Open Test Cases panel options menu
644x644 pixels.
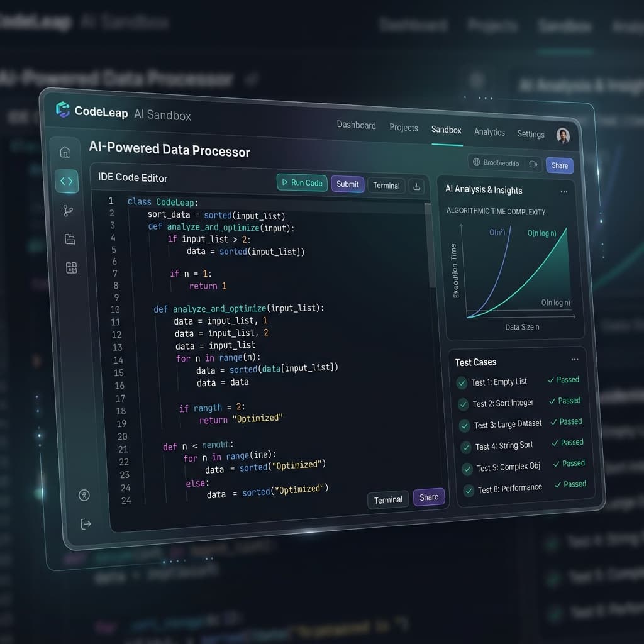pos(575,359)
